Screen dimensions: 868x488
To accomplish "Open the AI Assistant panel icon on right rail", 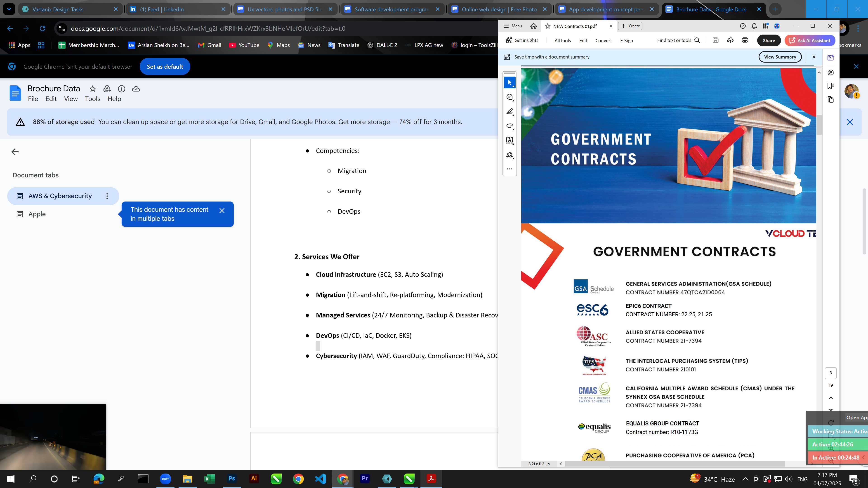I will point(831,58).
